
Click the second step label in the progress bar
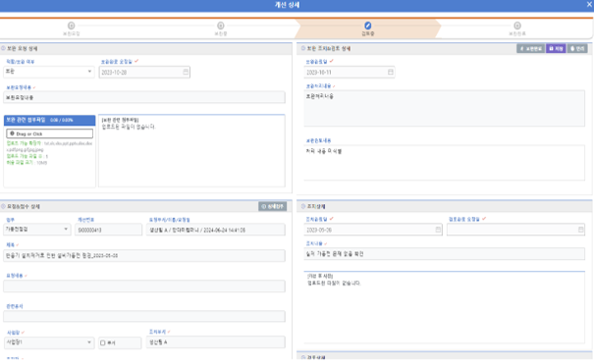tap(221, 33)
